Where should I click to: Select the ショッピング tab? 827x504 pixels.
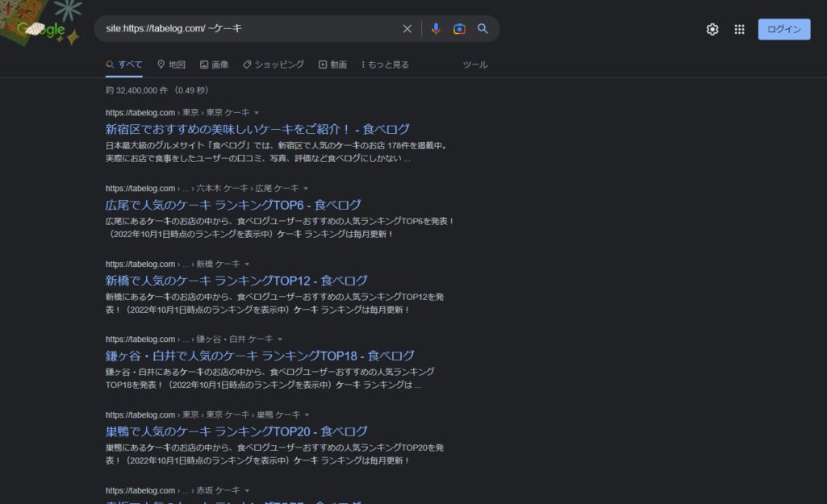point(273,65)
